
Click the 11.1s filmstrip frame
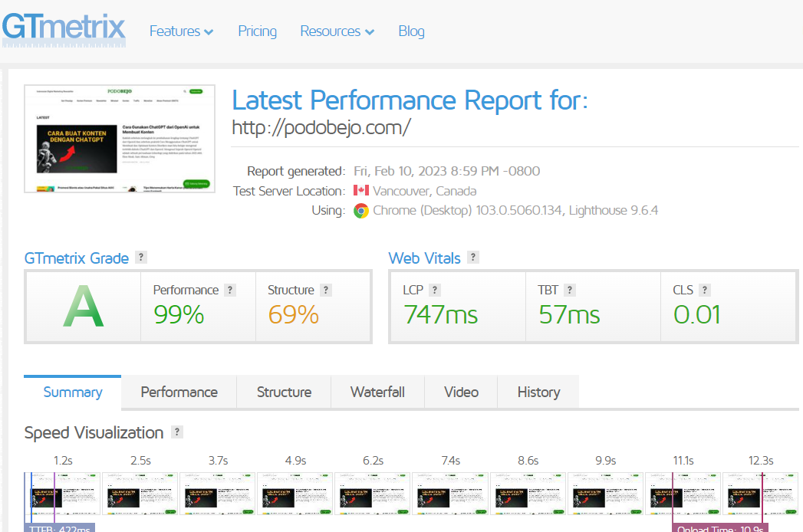point(683,494)
